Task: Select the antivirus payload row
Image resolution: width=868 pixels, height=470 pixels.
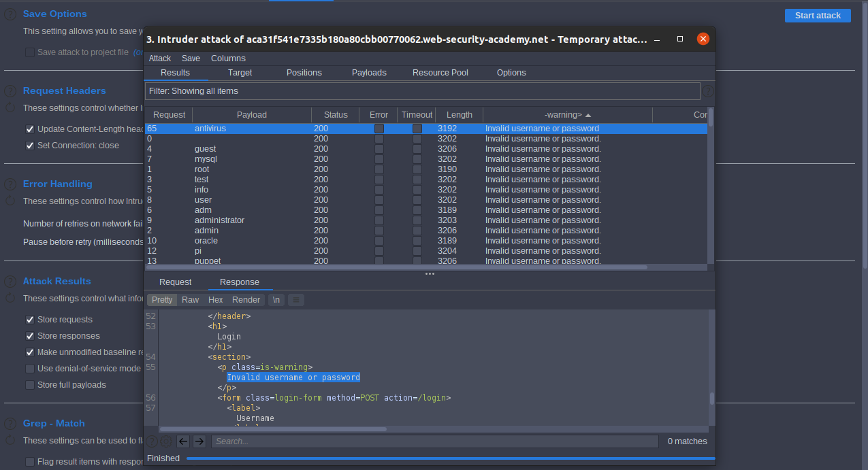Action: tap(425, 129)
